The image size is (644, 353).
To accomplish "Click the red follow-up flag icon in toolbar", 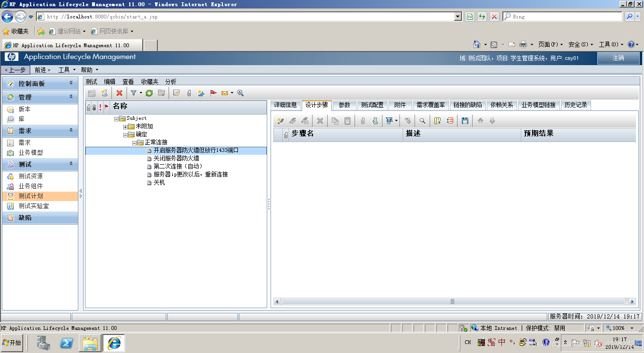I will click(x=213, y=93).
